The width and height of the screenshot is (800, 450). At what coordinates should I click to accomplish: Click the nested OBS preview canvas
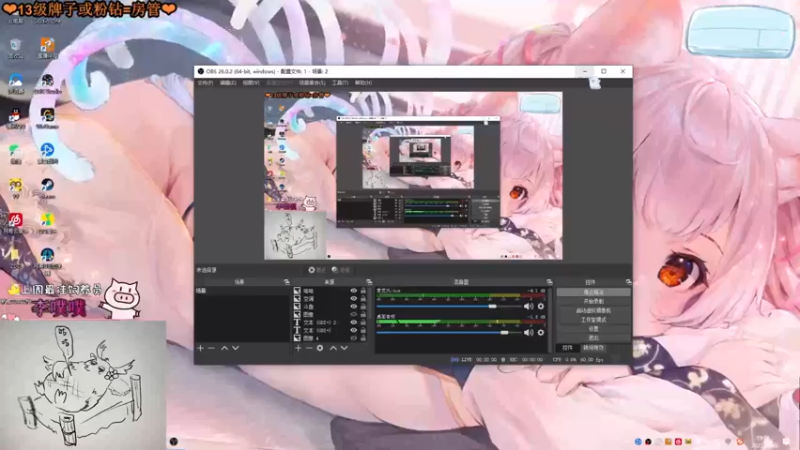(x=413, y=176)
